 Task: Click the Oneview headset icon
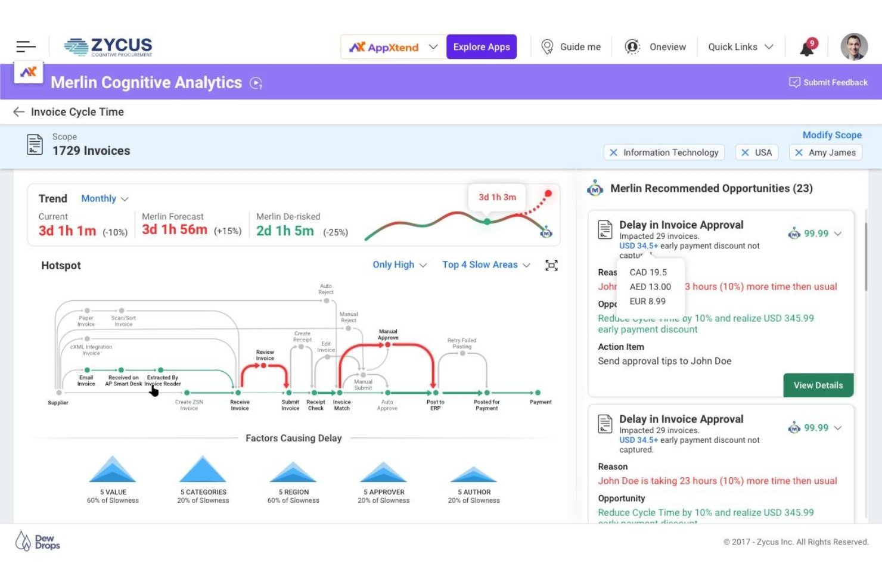click(632, 47)
